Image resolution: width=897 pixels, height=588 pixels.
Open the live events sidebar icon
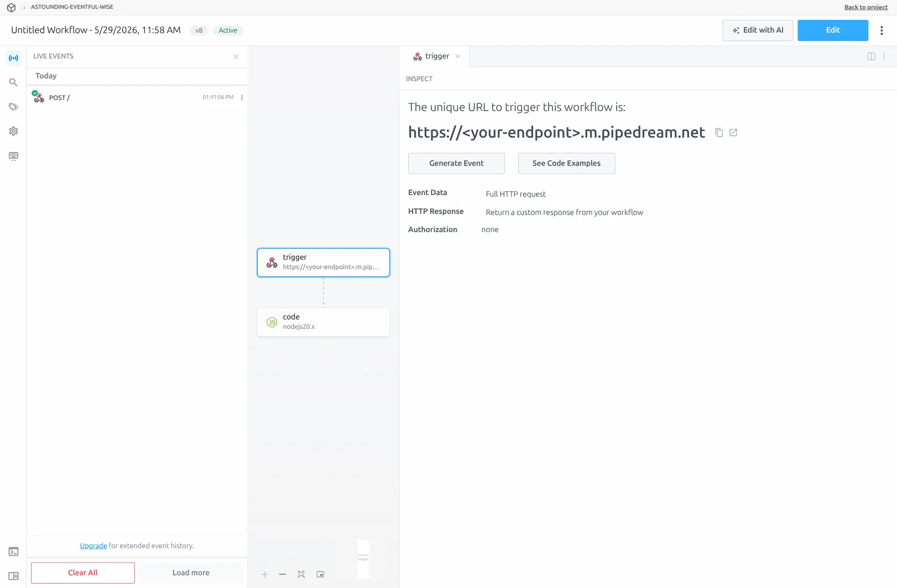(x=13, y=58)
